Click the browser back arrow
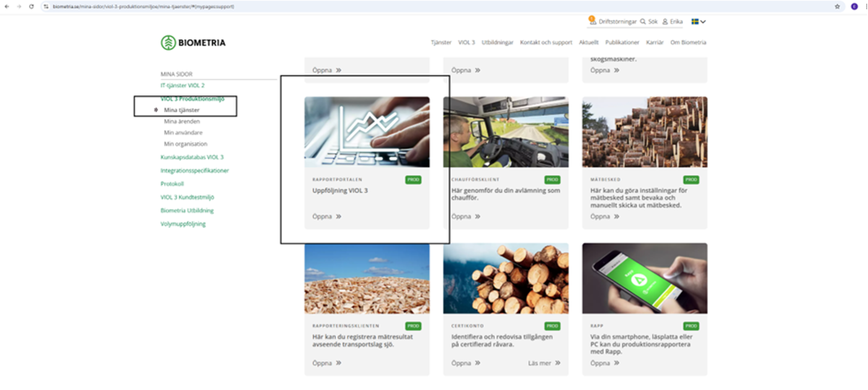This screenshot has height=390, width=868. (7, 6)
